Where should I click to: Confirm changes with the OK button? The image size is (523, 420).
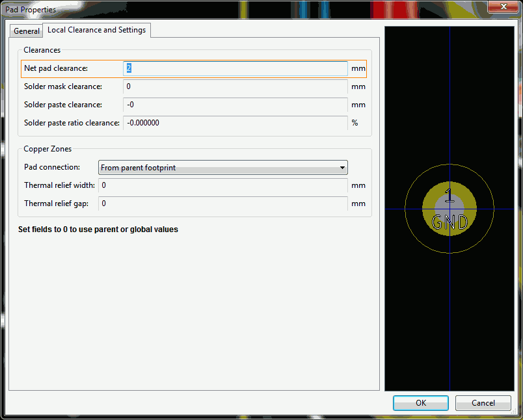coord(420,403)
